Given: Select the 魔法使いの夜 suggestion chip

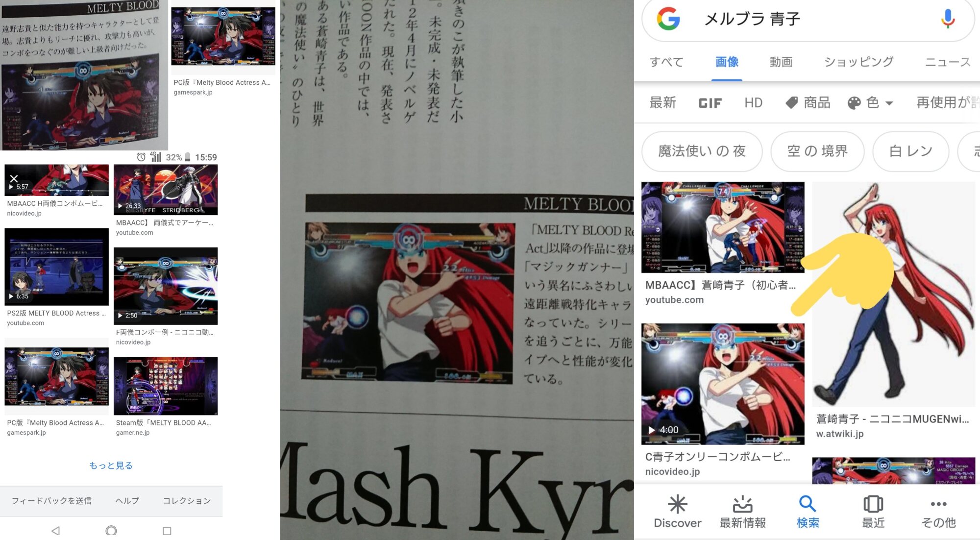Looking at the screenshot, I should click(702, 151).
